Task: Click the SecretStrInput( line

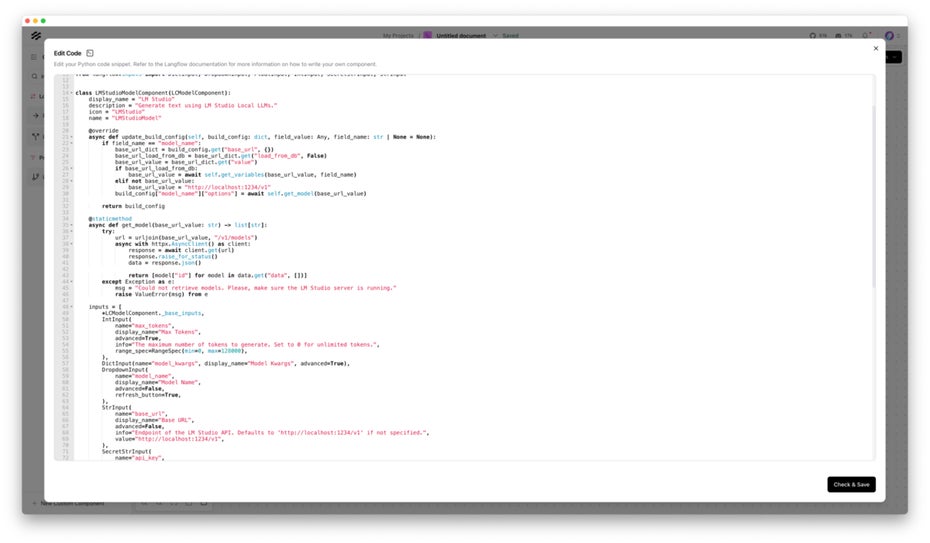Action: [x=126, y=452]
